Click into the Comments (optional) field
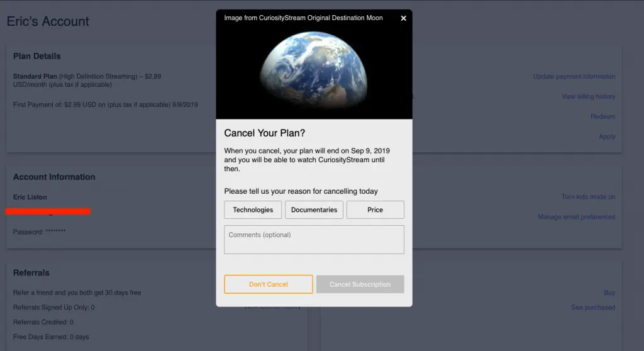Screen dimensions: 644x351 click(x=314, y=240)
